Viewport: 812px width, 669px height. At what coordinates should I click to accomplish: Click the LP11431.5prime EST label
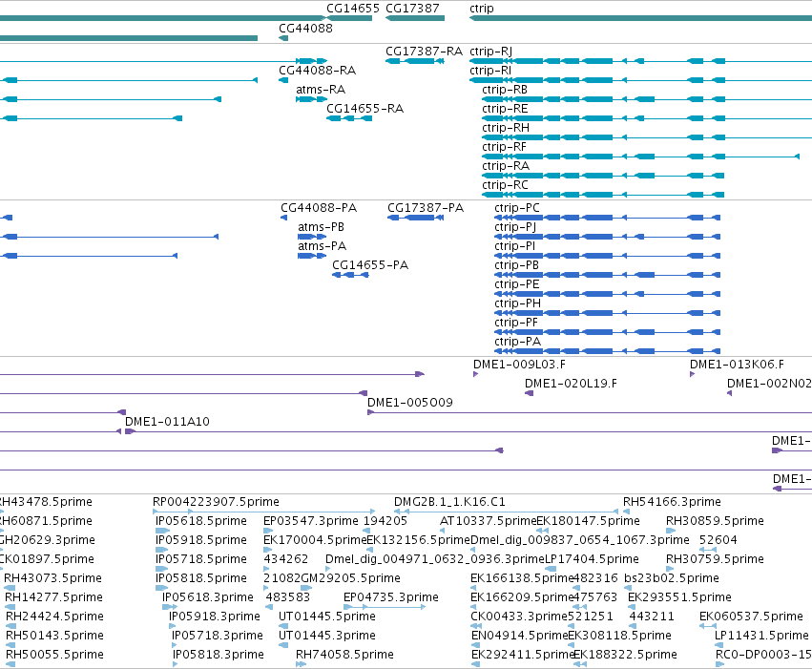pyautogui.click(x=761, y=637)
